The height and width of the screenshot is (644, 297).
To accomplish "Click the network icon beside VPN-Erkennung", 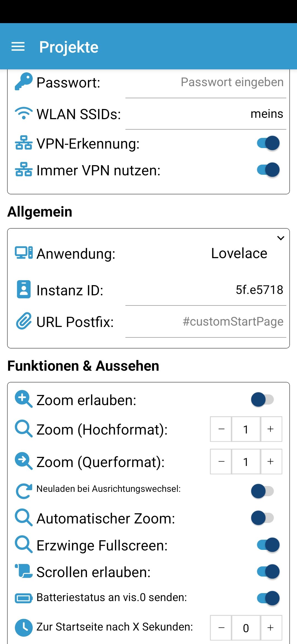I will click(x=24, y=143).
